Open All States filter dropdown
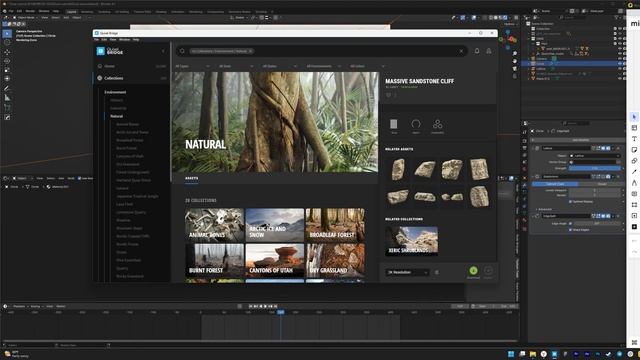The image size is (640, 360). (280, 66)
